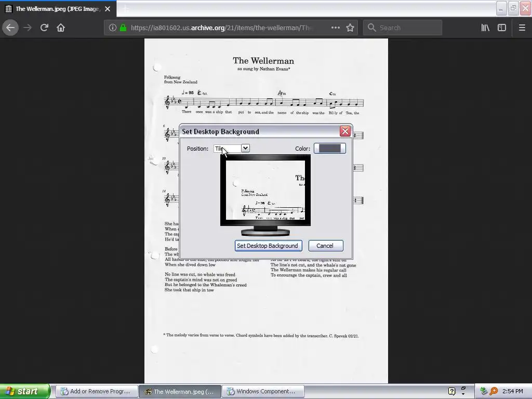Screen dimensions: 532x399
Task: Click the search magnifier icon
Action: coord(372,28)
